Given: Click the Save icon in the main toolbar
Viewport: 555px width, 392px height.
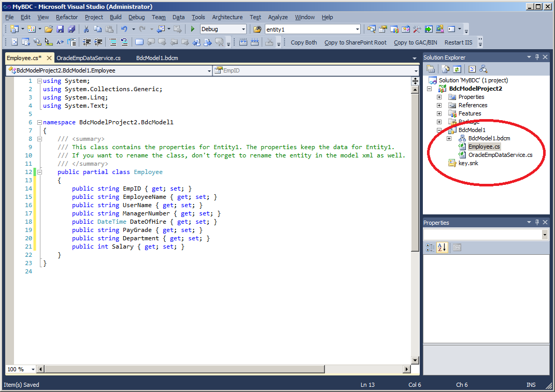Looking at the screenshot, I should [61, 29].
